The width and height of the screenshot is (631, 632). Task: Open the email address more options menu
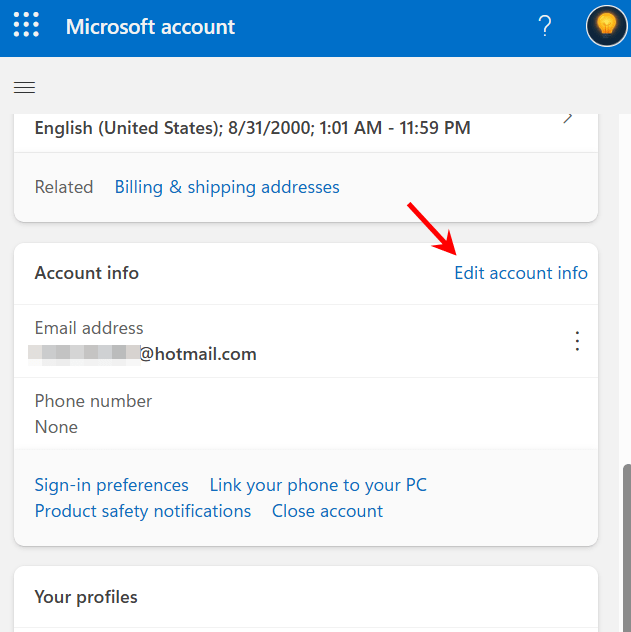tap(577, 341)
